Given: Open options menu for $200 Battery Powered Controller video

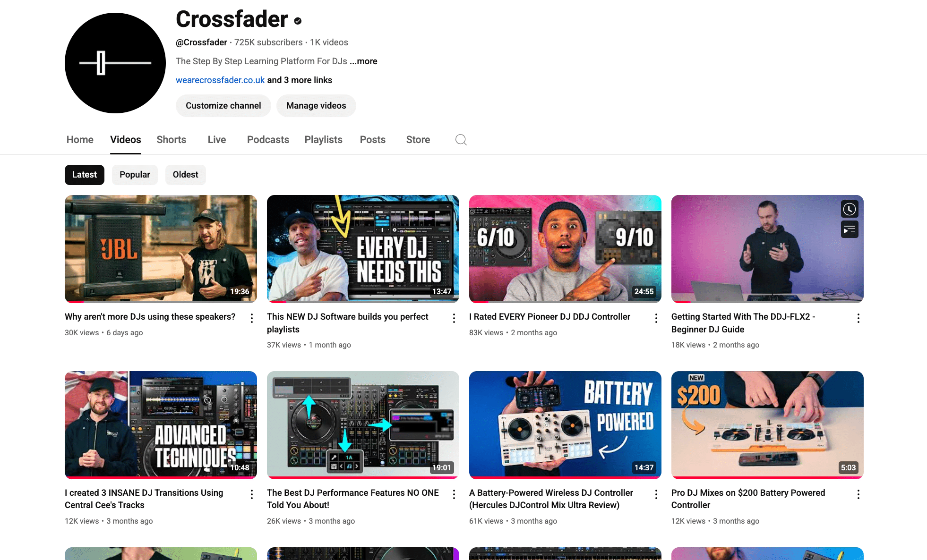Looking at the screenshot, I should point(858,494).
